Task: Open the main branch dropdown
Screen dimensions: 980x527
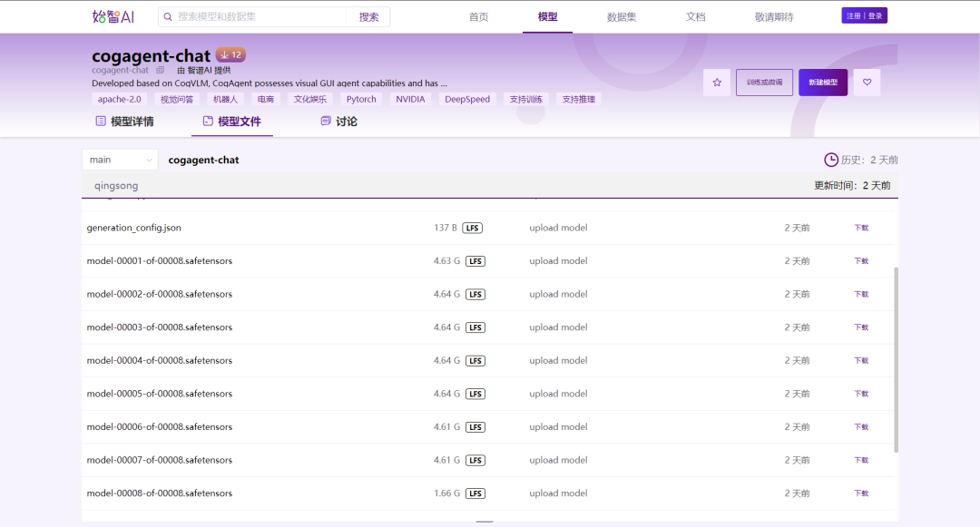Action: [120, 160]
